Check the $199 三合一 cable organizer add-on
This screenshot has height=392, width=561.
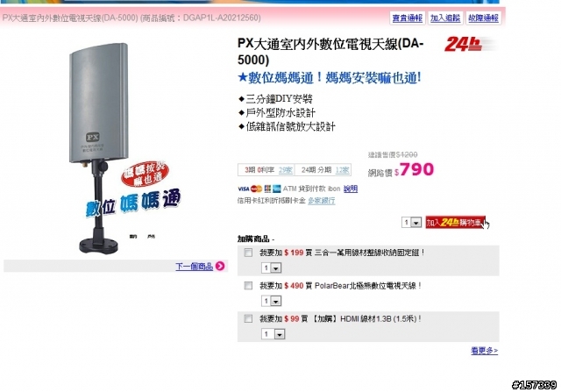(248, 253)
